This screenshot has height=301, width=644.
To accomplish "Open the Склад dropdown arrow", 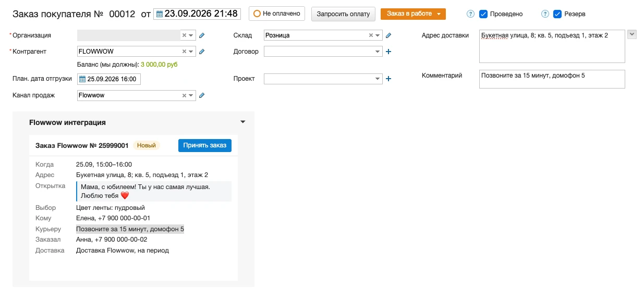I will (378, 35).
